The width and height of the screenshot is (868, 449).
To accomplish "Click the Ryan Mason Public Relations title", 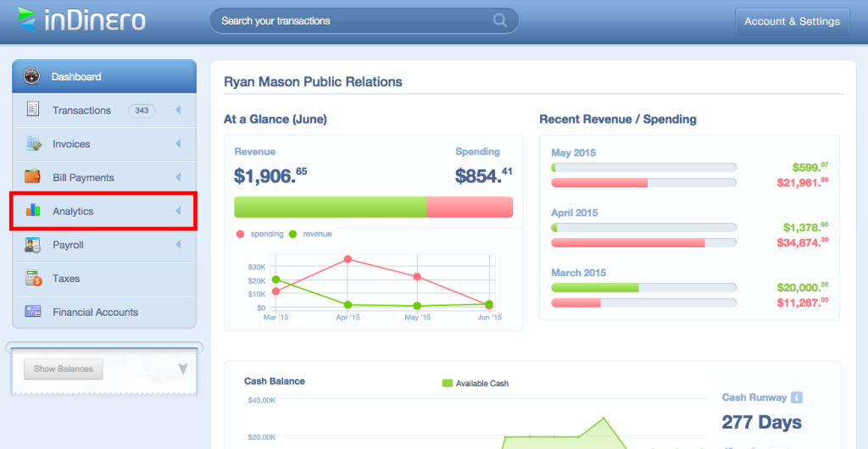I will pos(313,82).
